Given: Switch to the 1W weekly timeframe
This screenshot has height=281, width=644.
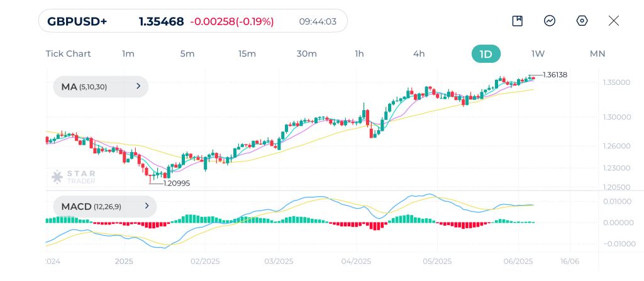Looking at the screenshot, I should coord(538,53).
